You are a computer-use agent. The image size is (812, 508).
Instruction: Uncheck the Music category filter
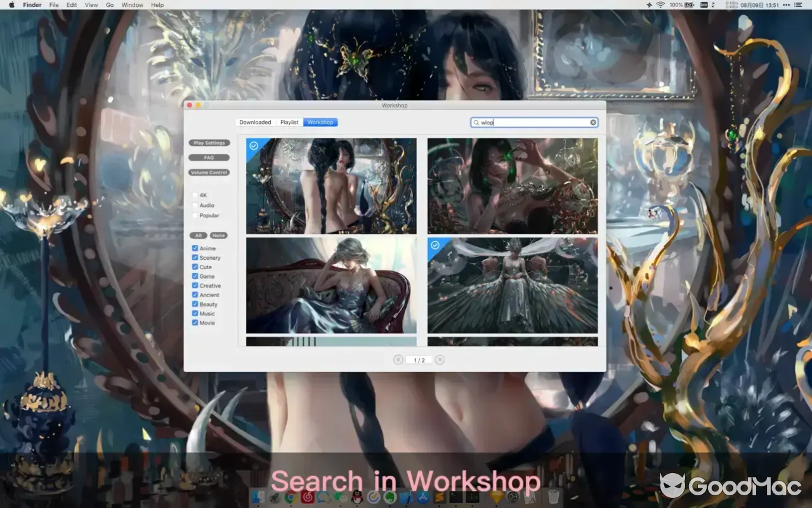pos(195,313)
